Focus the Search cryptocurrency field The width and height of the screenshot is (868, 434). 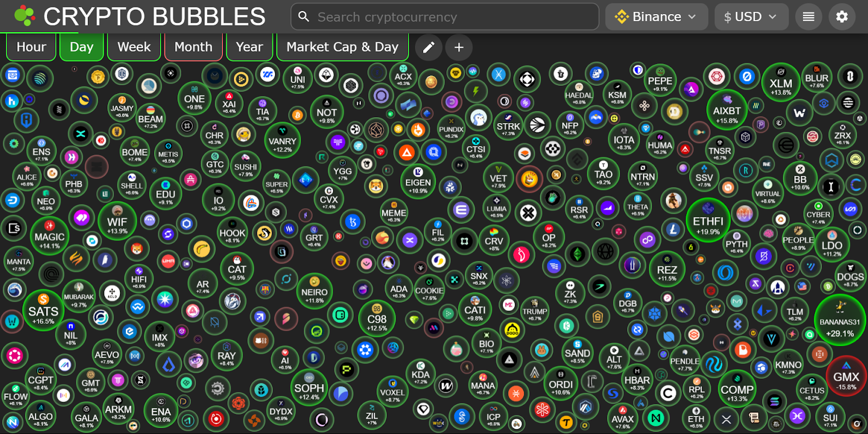[445, 17]
